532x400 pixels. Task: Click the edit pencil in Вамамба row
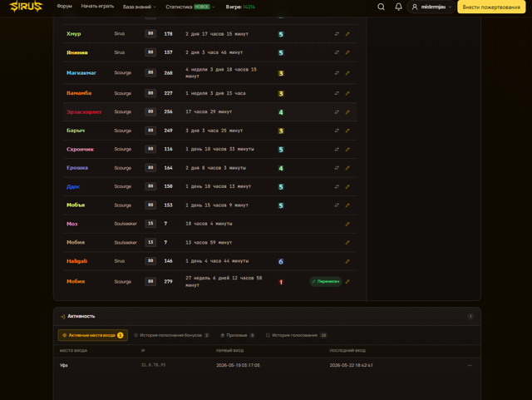point(347,93)
